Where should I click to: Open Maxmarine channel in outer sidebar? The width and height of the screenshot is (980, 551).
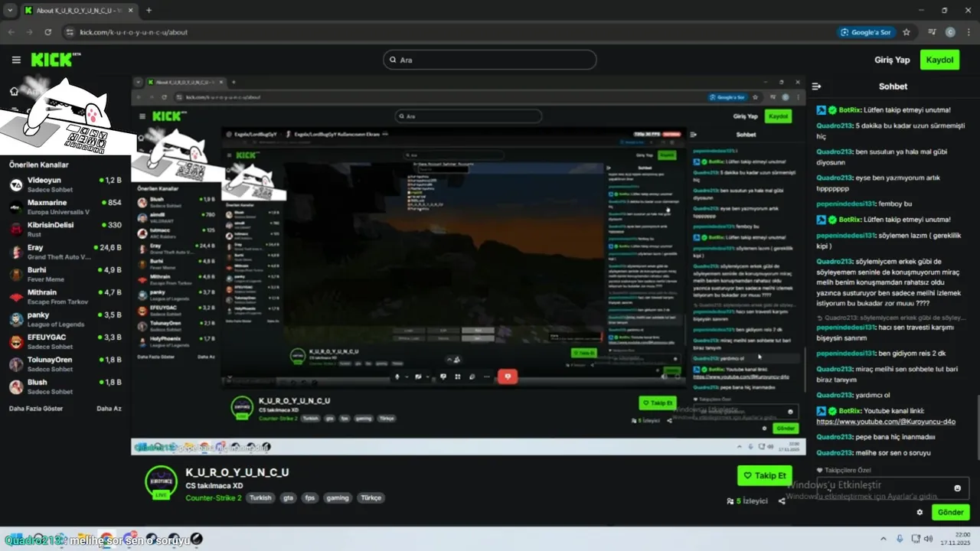65,207
